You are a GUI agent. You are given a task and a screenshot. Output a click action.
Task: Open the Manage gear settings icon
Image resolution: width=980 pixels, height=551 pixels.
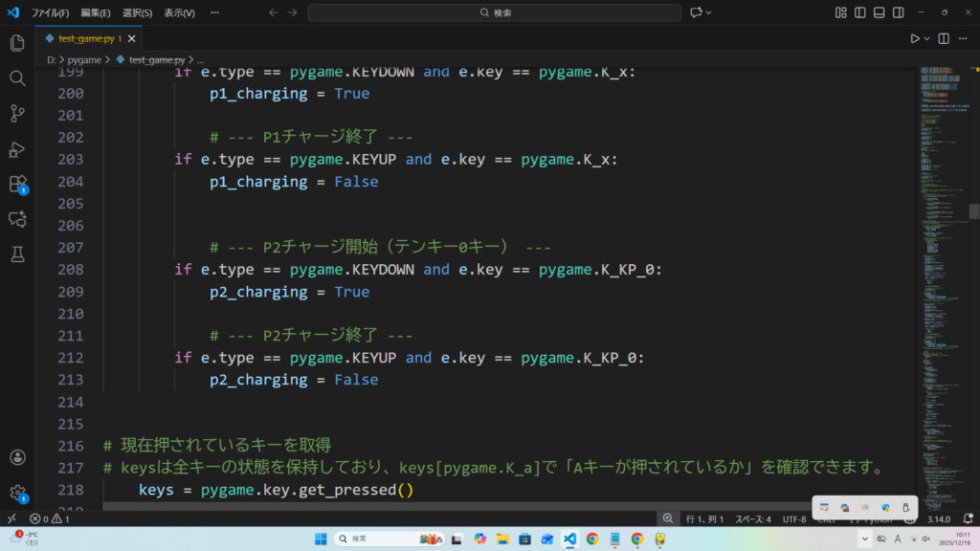click(17, 493)
